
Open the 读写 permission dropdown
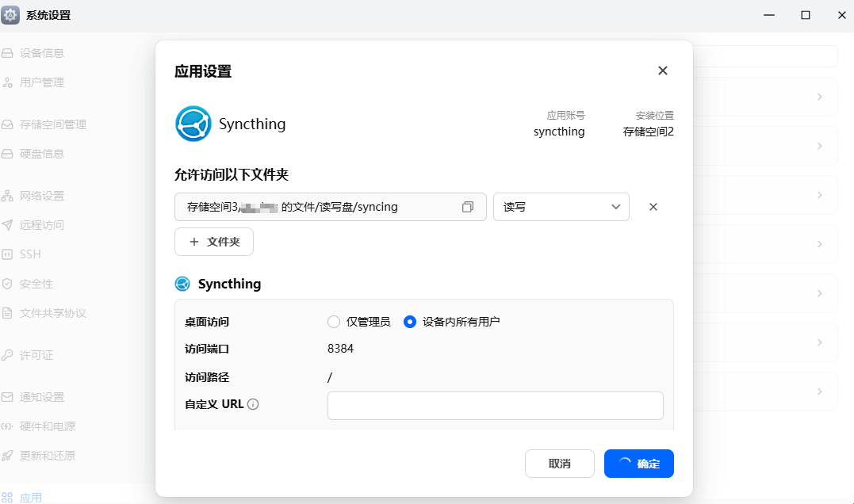(561, 207)
